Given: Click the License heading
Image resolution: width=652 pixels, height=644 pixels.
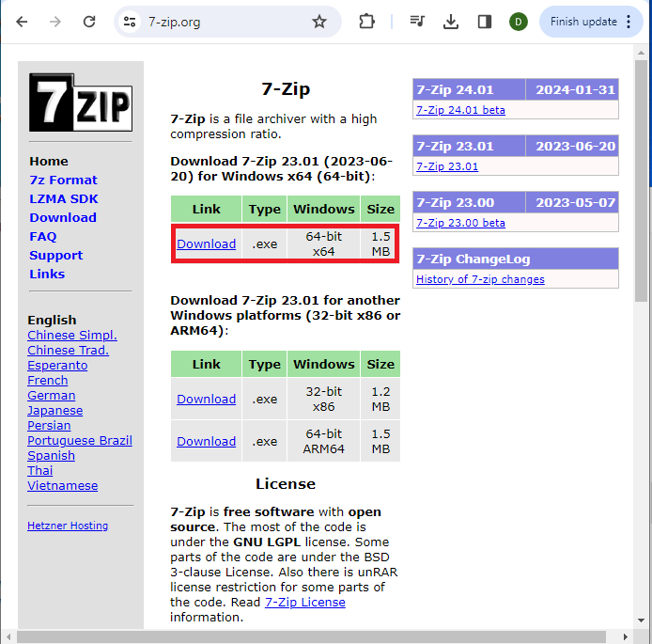Looking at the screenshot, I should click(x=286, y=484).
